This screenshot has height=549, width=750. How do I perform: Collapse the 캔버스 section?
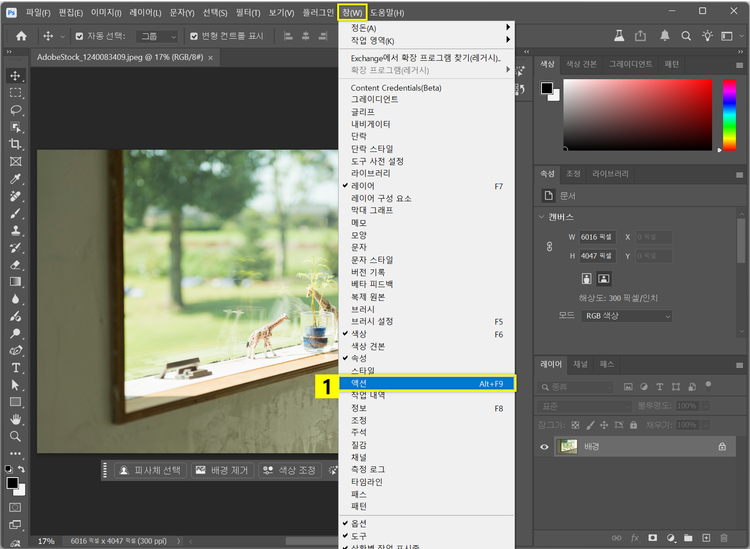click(x=541, y=216)
